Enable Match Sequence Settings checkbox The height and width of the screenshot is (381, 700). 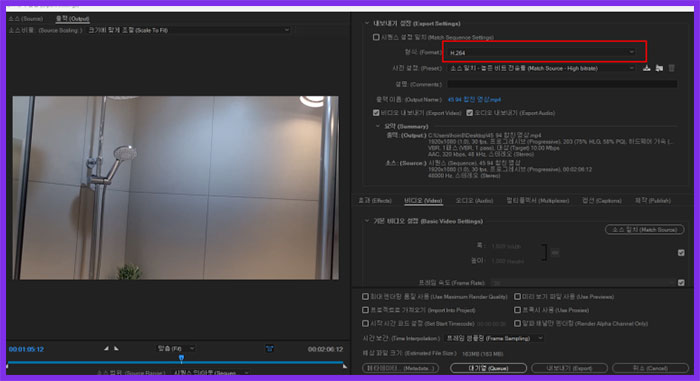(x=376, y=37)
